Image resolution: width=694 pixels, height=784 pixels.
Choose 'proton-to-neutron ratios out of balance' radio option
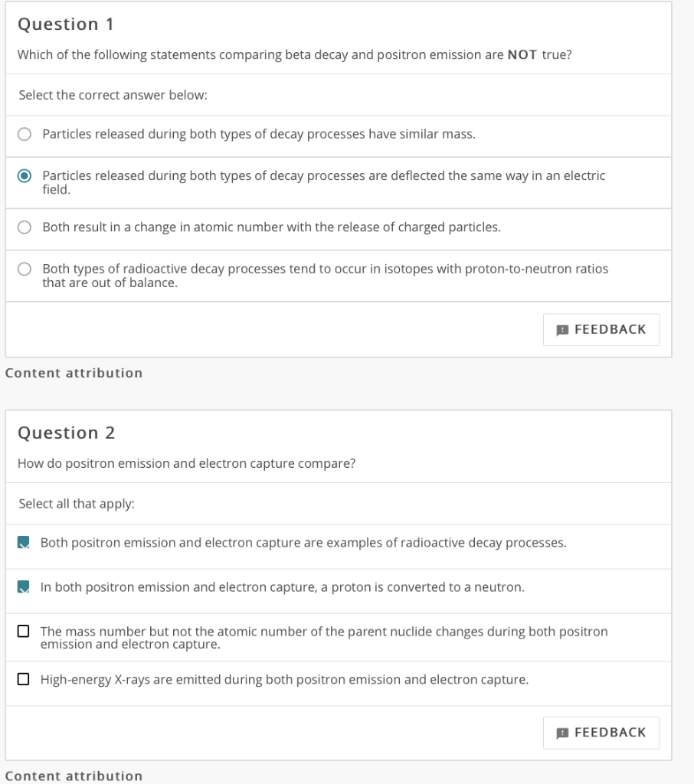point(25,269)
